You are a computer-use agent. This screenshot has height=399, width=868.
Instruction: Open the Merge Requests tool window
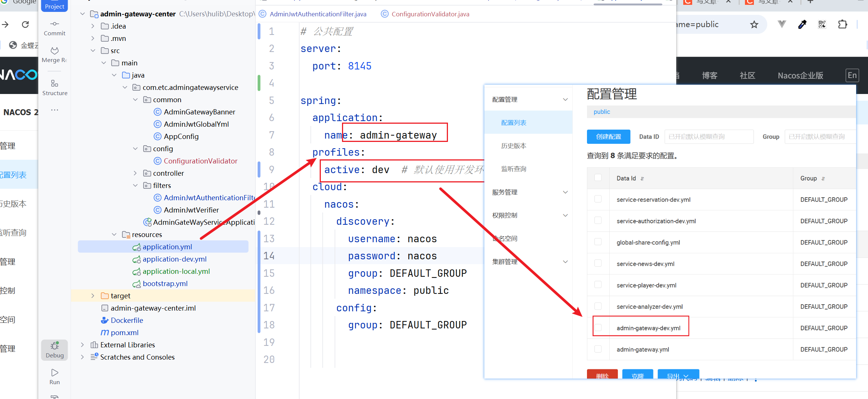coord(54,55)
